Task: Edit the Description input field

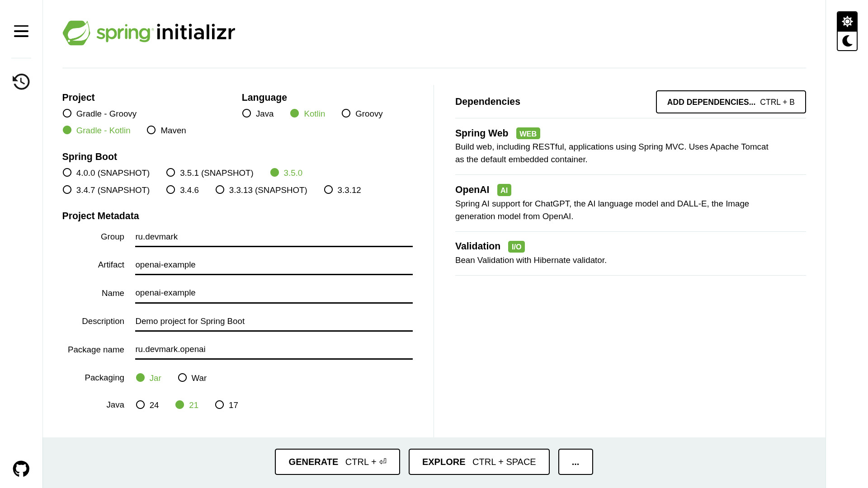Action: pyautogui.click(x=274, y=322)
